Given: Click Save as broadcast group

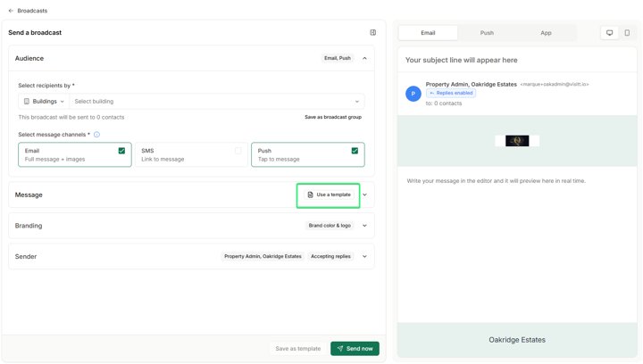Looking at the screenshot, I should tap(333, 117).
